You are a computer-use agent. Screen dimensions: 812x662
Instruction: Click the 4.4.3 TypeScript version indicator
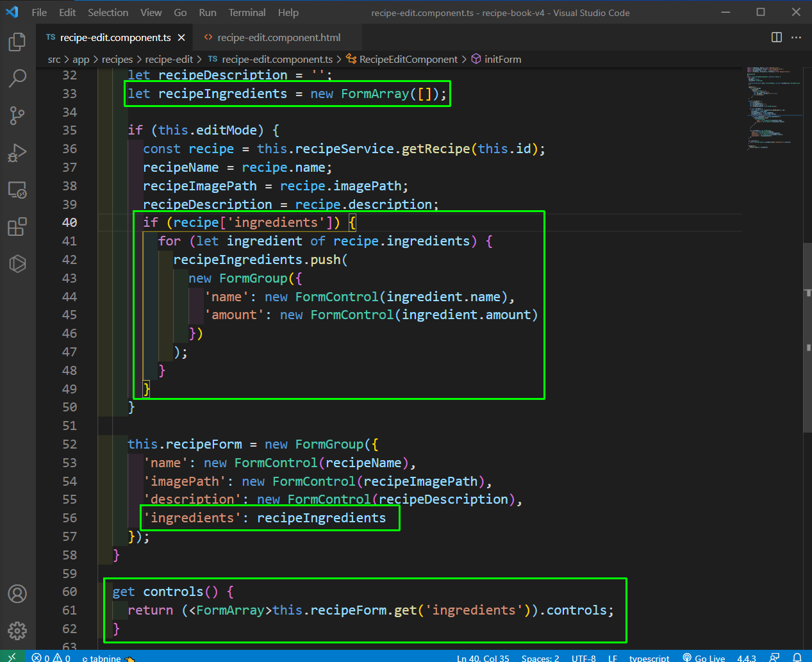[747, 658]
